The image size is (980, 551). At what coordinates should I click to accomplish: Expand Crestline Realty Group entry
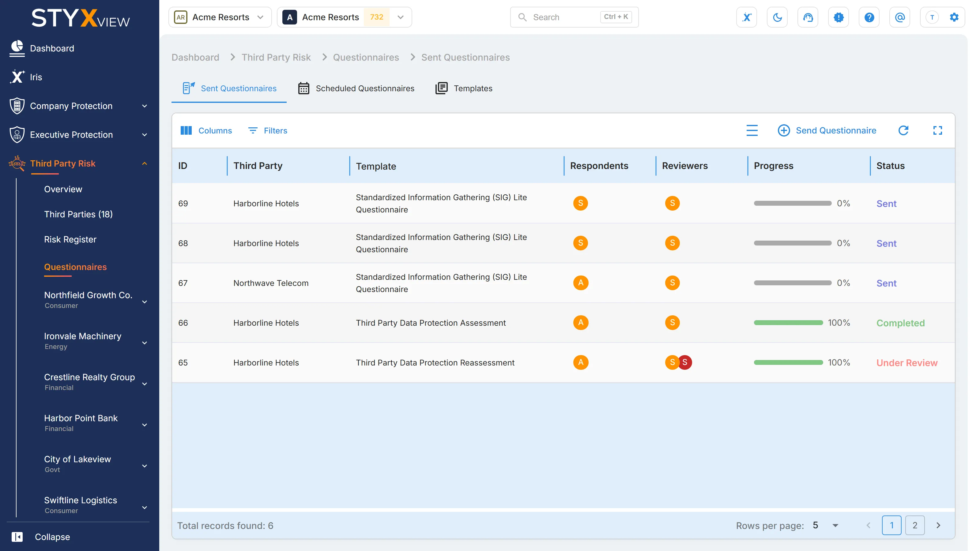pyautogui.click(x=145, y=384)
